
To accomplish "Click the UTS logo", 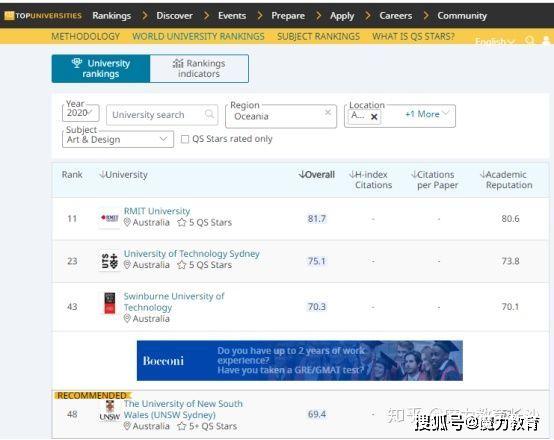I will coord(110,261).
